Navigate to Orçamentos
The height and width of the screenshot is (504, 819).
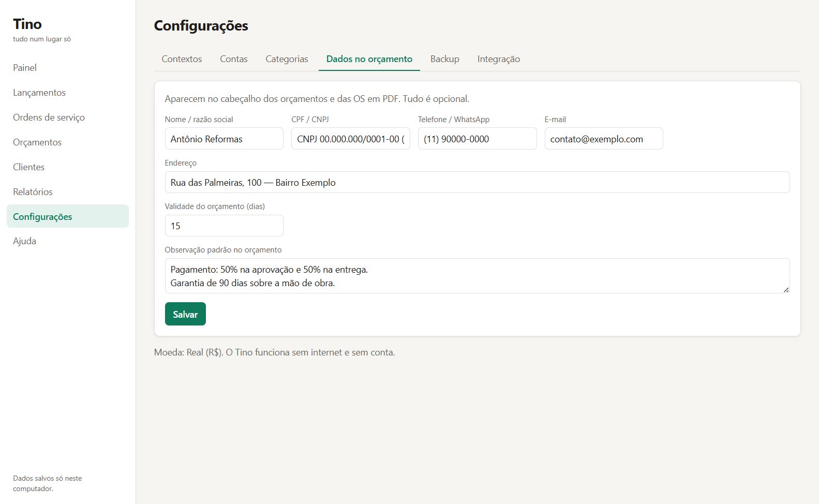(67, 142)
